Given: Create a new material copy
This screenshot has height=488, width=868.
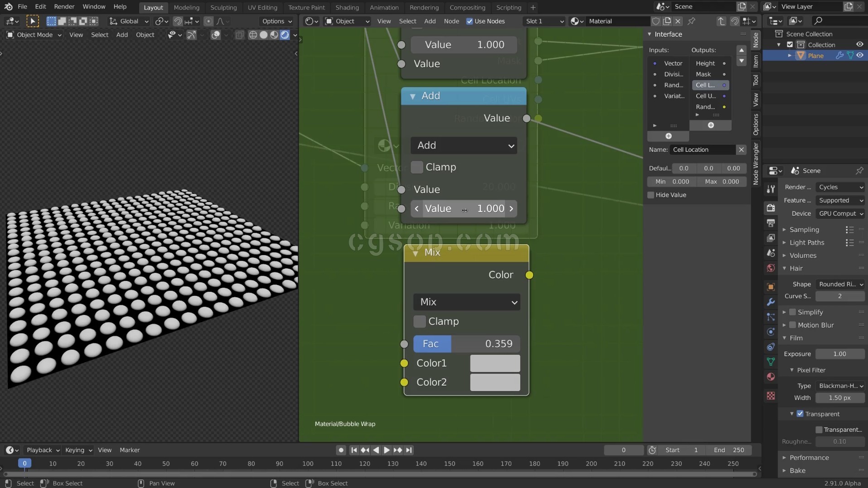Looking at the screenshot, I should (667, 21).
